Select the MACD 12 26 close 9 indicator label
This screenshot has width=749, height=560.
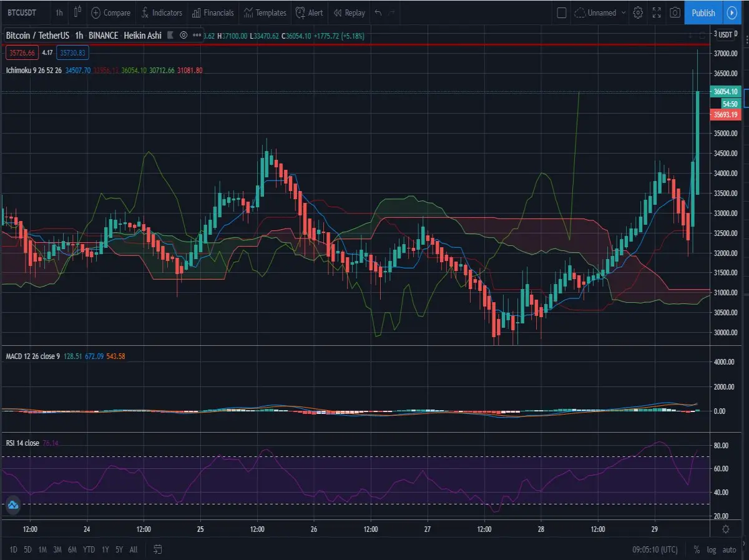coord(32,356)
